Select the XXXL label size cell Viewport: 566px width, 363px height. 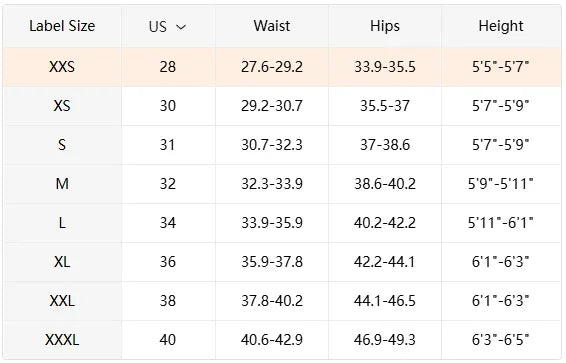point(62,340)
